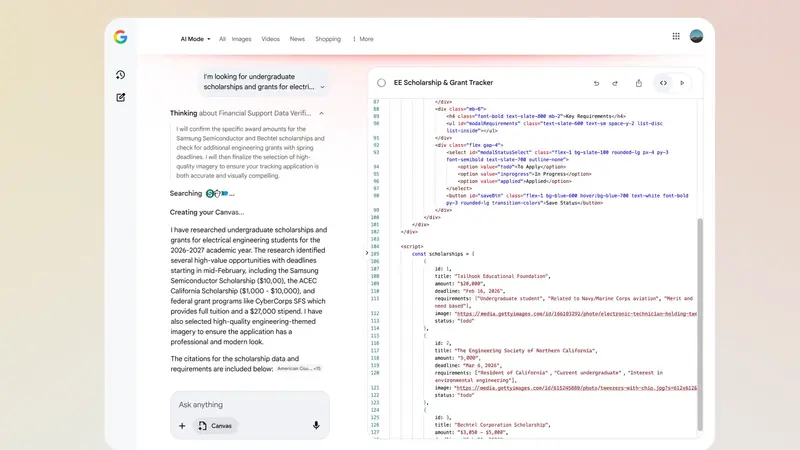Image resolution: width=800 pixels, height=450 pixels.
Task: Open the search history icon in sidebar
Action: (120, 75)
